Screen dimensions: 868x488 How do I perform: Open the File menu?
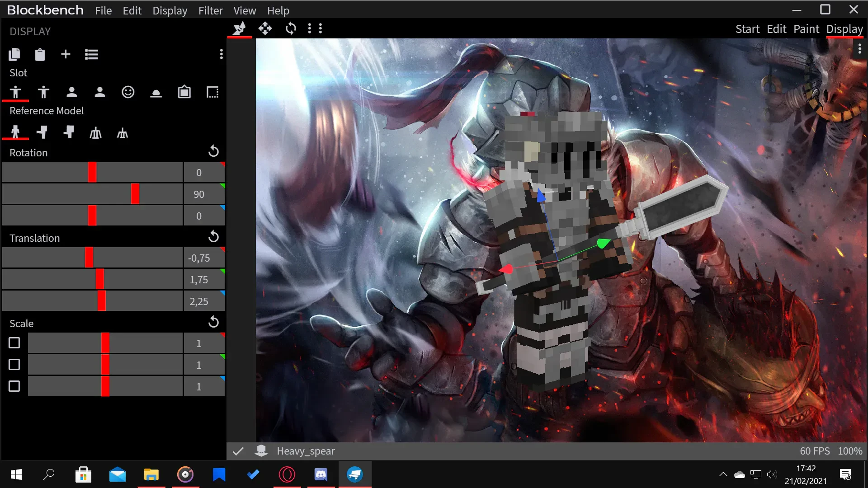click(103, 10)
